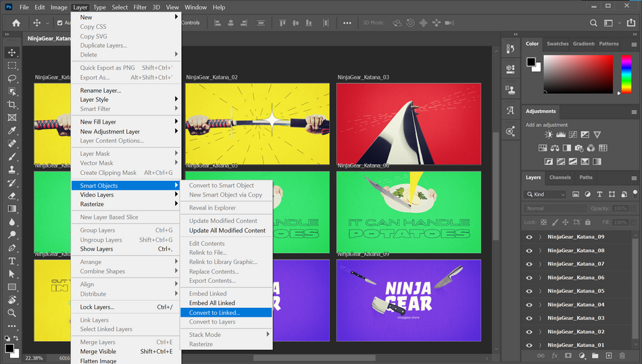Expand the NinjaGear_Katana_08 group

(x=540, y=251)
